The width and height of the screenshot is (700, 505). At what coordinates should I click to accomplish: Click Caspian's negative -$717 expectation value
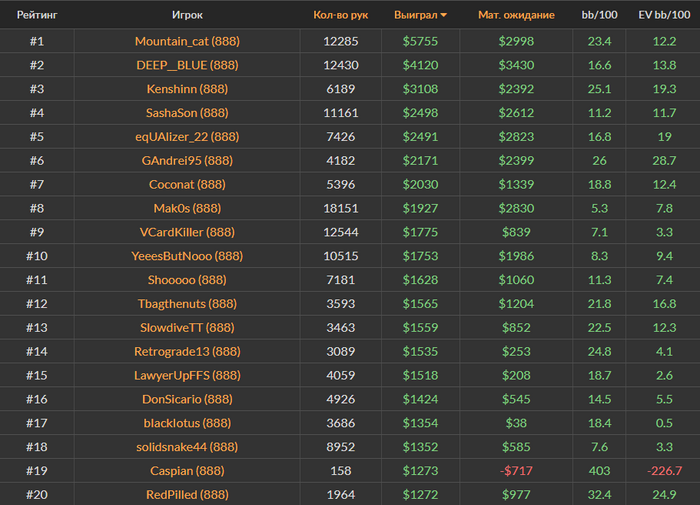(x=518, y=470)
